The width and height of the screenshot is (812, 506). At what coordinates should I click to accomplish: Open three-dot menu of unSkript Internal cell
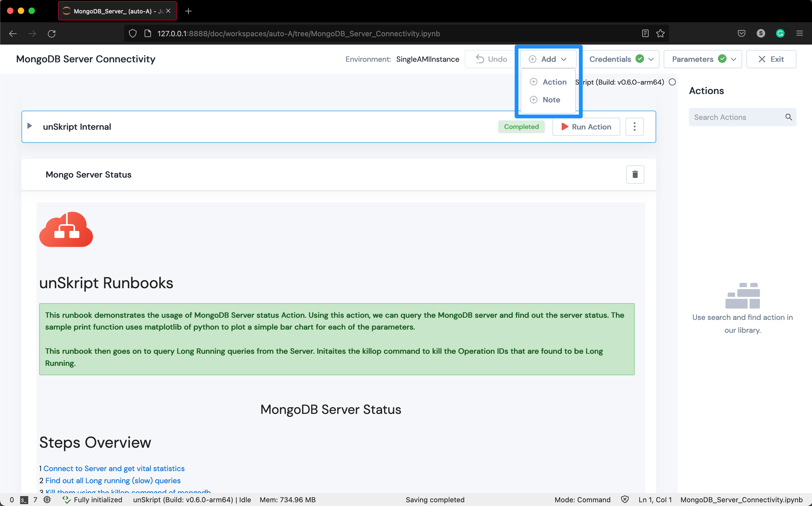634,127
